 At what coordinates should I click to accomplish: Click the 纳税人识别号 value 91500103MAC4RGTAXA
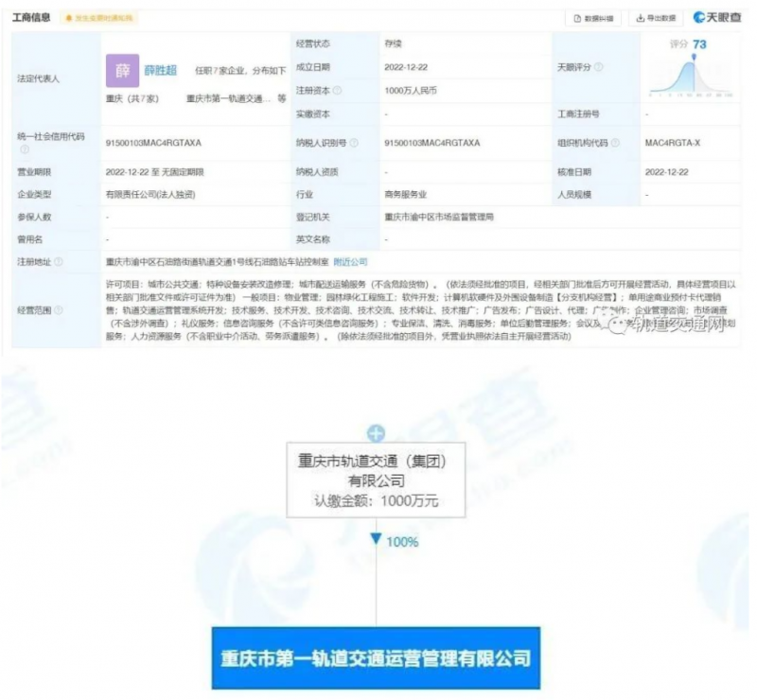[432, 143]
